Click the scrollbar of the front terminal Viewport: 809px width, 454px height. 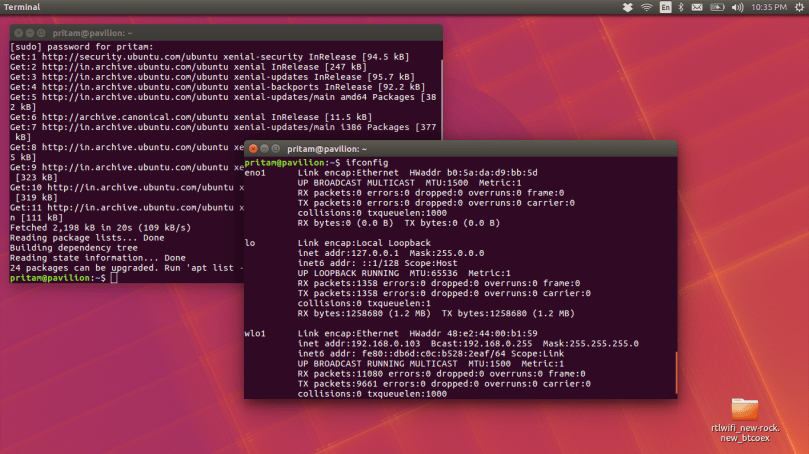pyautogui.click(x=675, y=372)
